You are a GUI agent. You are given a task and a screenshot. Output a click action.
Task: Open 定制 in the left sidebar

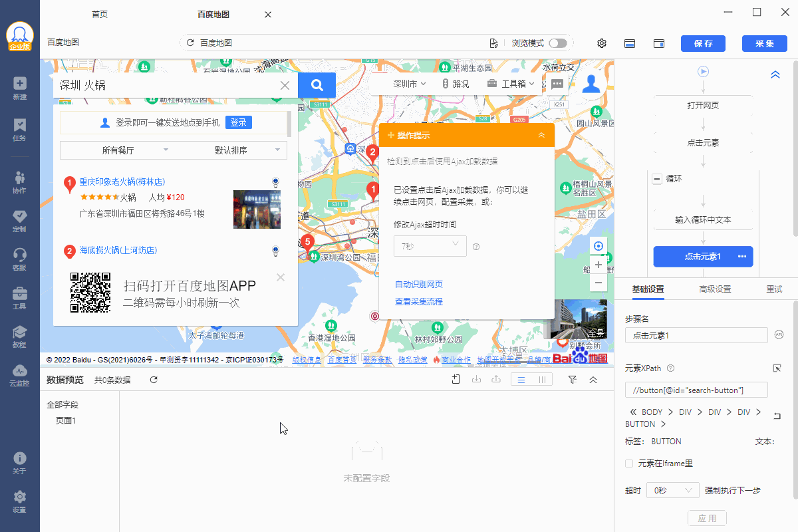pos(19,221)
